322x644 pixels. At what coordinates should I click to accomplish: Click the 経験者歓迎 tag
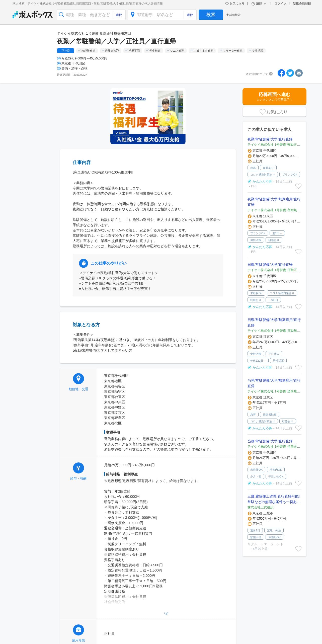pyautogui.click(x=111, y=51)
